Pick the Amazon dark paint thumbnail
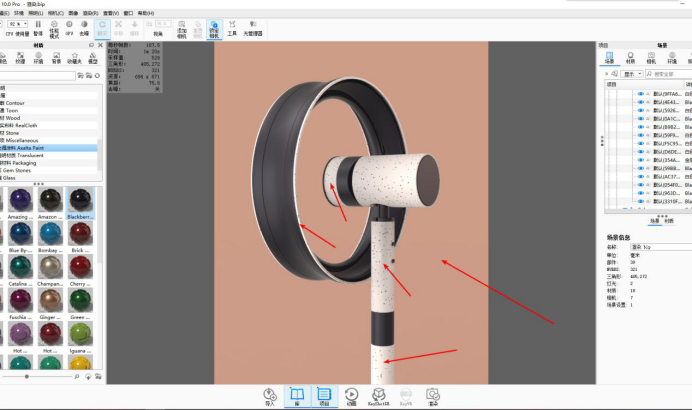 tap(50, 199)
